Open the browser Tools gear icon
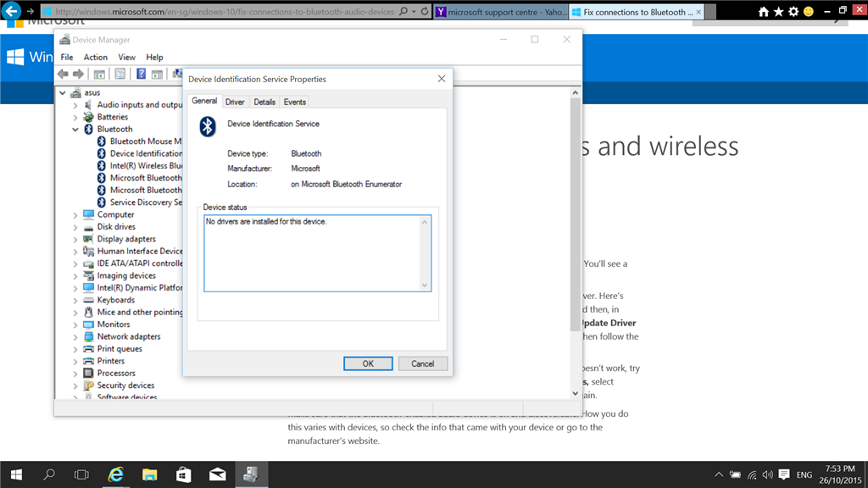 793,12
